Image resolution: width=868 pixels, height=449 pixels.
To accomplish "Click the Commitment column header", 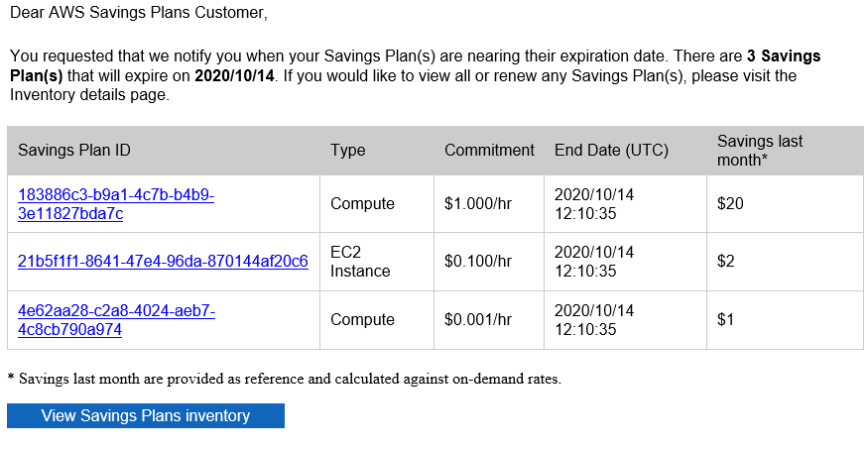I will click(489, 151).
